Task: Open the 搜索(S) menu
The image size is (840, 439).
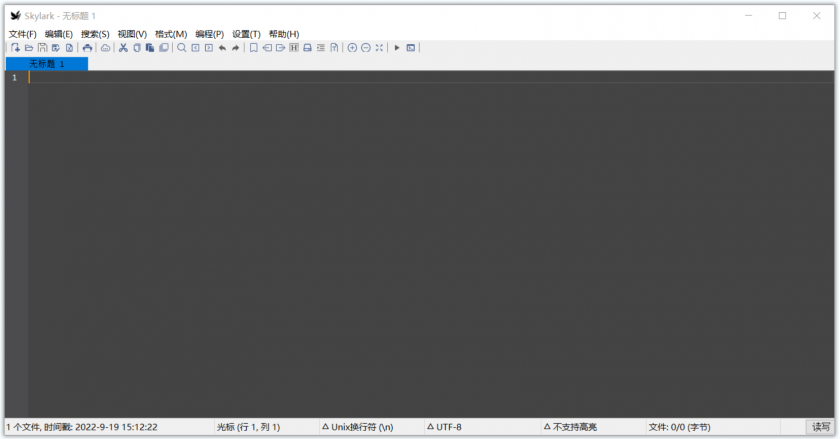Action: coord(95,34)
